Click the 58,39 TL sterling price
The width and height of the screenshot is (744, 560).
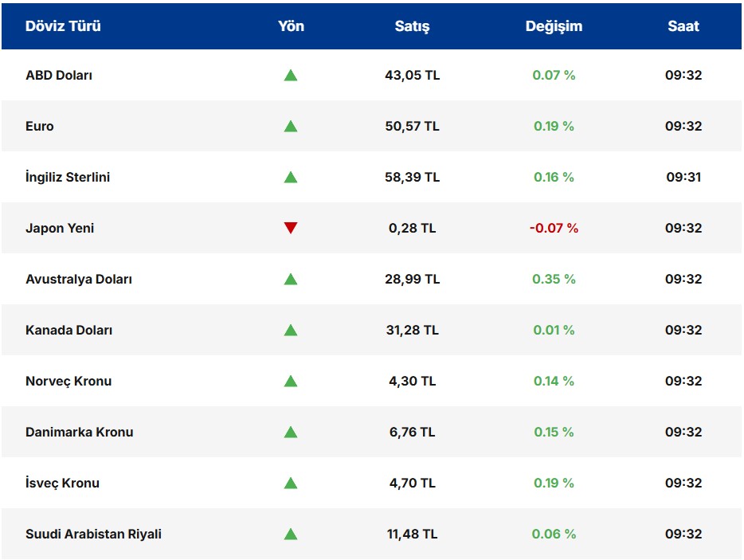412,178
